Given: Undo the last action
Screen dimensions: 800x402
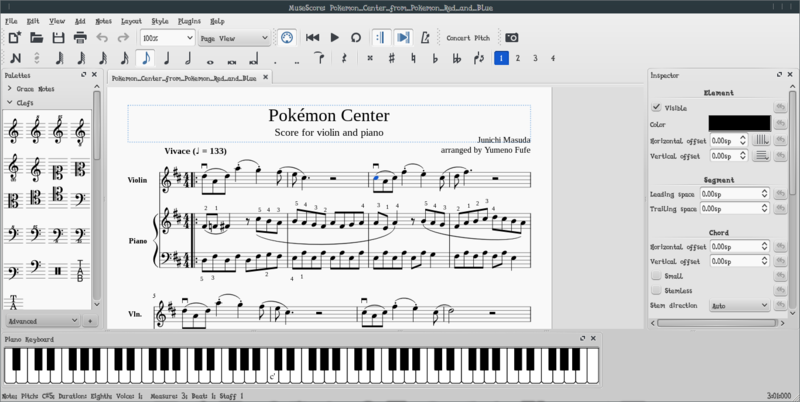Looking at the screenshot, I should pos(102,37).
